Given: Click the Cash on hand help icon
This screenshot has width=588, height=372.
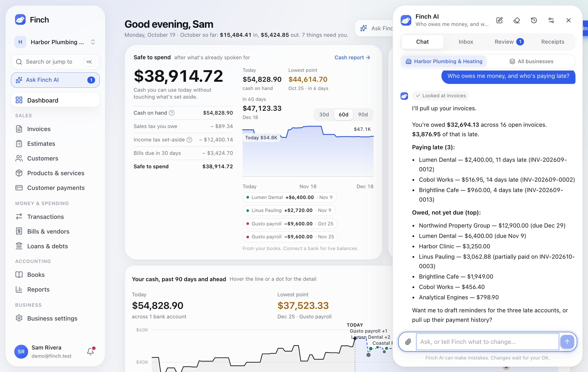Looking at the screenshot, I should (172, 113).
